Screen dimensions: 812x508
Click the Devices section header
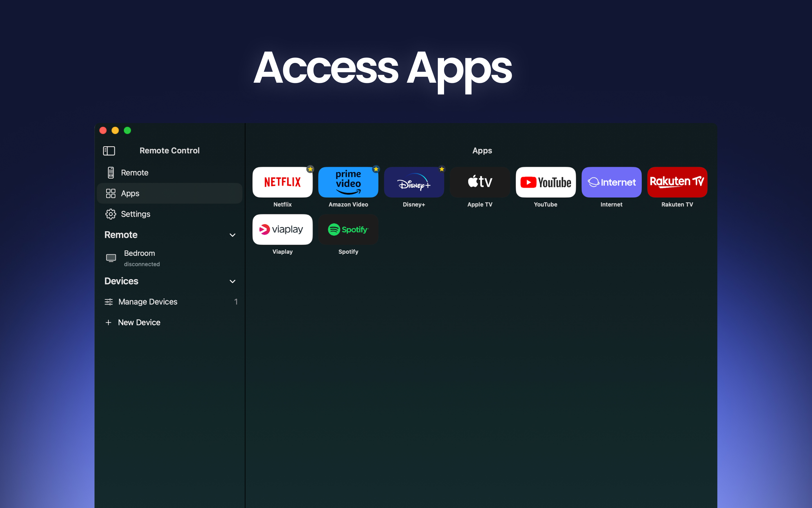121,281
